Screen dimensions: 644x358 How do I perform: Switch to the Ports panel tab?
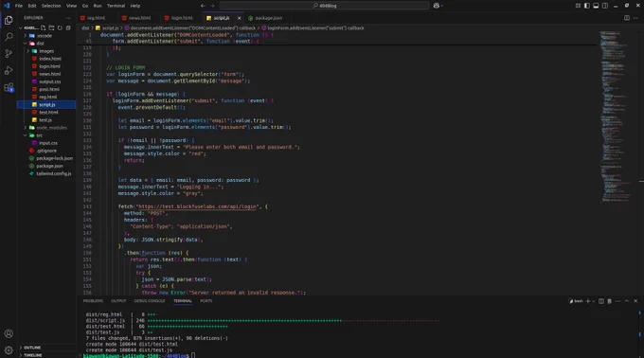click(x=206, y=301)
